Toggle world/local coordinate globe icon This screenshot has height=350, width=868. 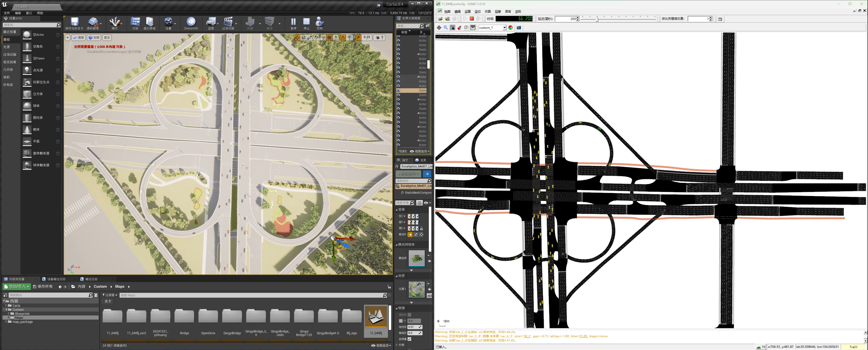pyautogui.click(x=317, y=37)
